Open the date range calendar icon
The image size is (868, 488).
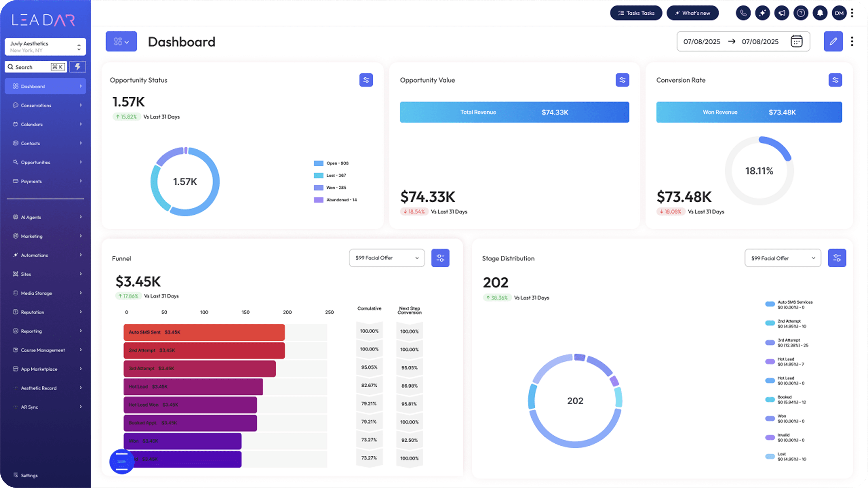click(796, 41)
